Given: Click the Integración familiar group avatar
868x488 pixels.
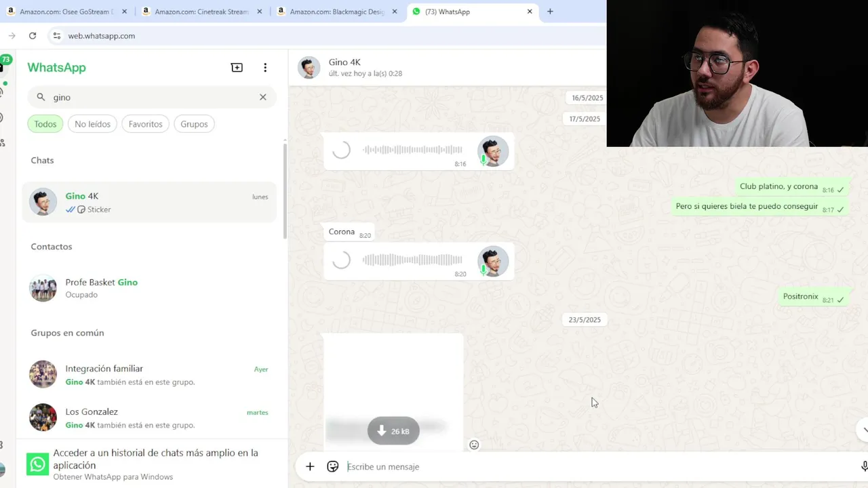Looking at the screenshot, I should click(43, 374).
